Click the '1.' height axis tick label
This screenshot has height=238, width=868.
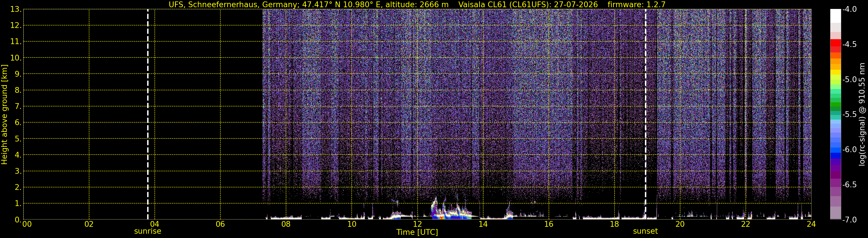coord(18,204)
